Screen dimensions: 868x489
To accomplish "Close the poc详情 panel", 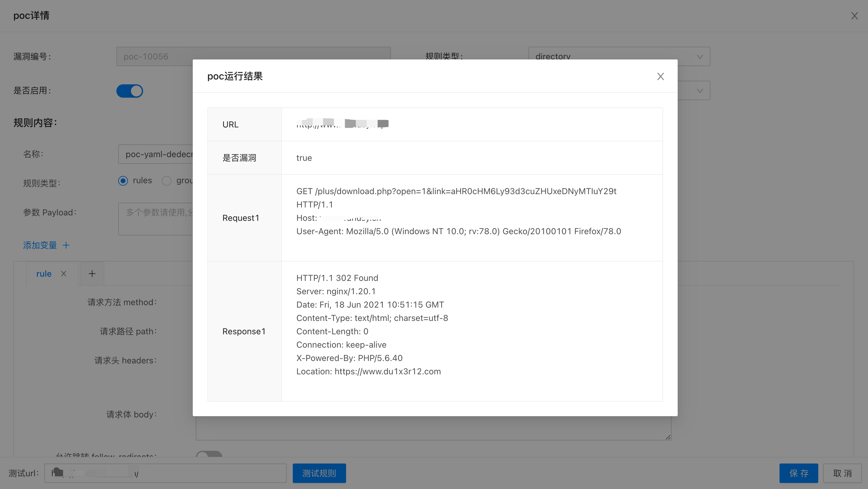I will click(854, 16).
